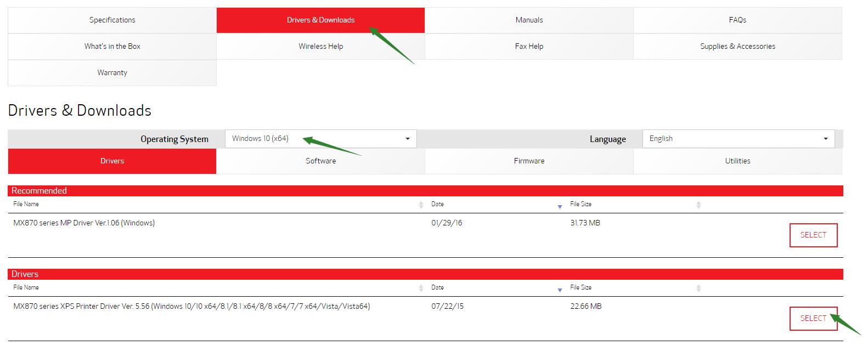This screenshot has width=868, height=345.
Task: Open the Language dropdown
Action: click(x=738, y=139)
